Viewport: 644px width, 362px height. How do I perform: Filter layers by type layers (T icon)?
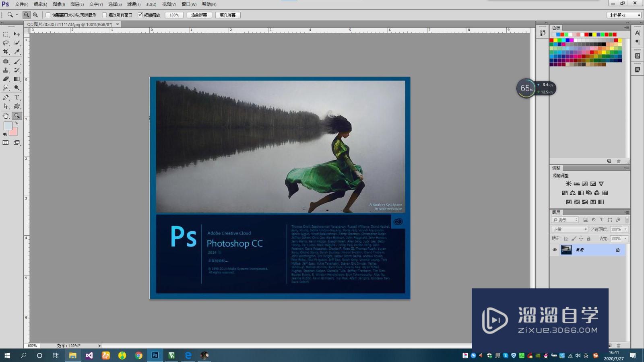click(602, 220)
